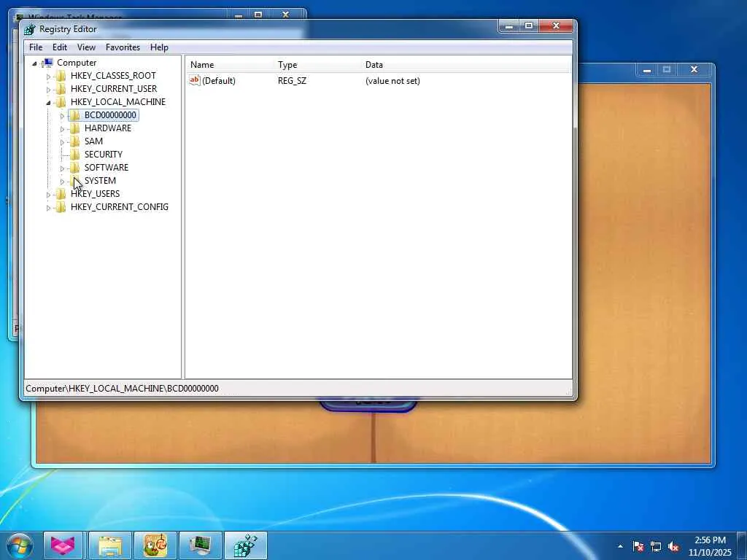Image resolution: width=747 pixels, height=560 pixels.
Task: Click the Computer icon in tree
Action: pos(47,63)
